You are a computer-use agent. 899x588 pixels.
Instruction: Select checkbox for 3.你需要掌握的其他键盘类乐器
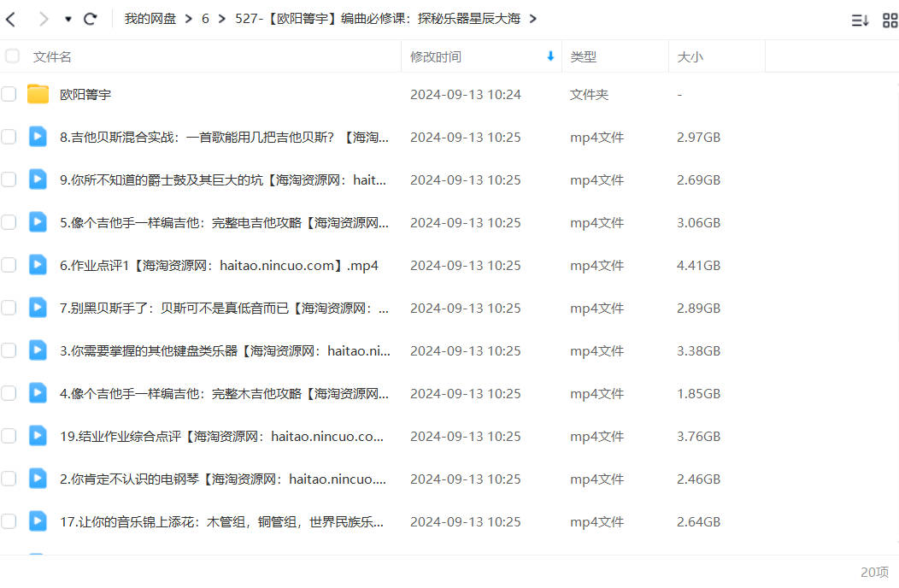9,350
